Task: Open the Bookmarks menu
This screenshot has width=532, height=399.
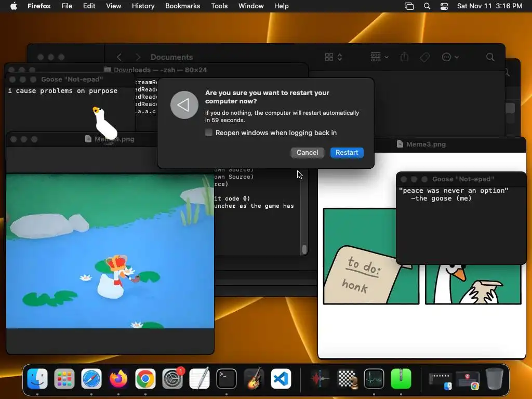Action: [182, 6]
